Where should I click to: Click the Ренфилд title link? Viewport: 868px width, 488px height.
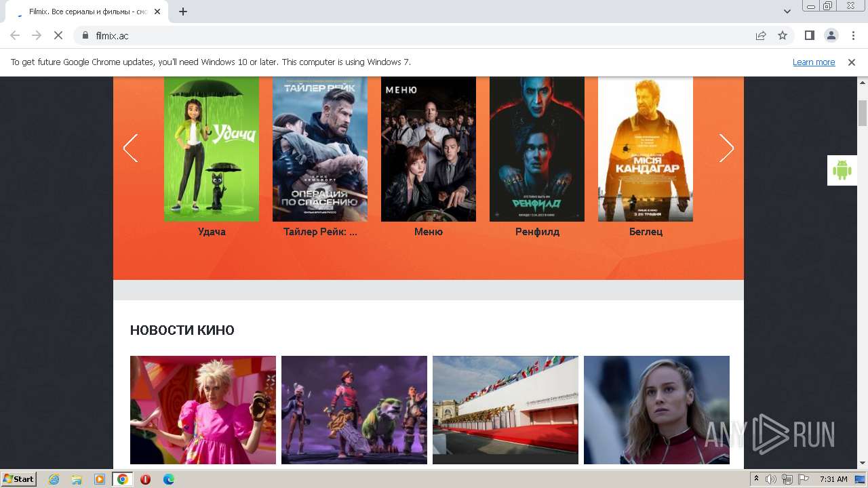(537, 232)
